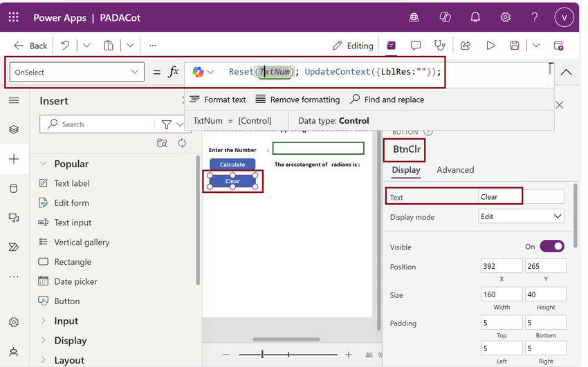Click the share icon
Viewport: 588px width, 367px height.
(466, 46)
